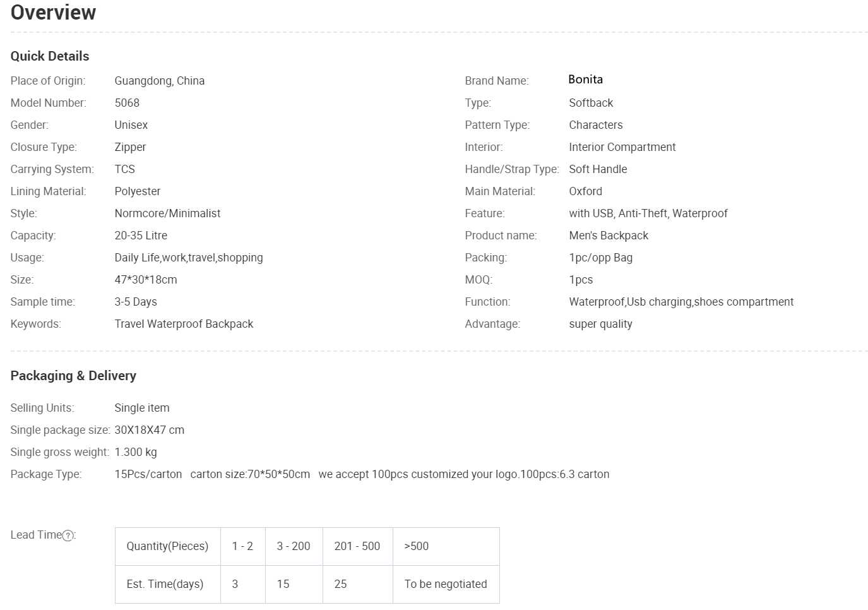Viewport: 868px width, 610px height.
Task: Click the Overview heading
Action: point(54,12)
